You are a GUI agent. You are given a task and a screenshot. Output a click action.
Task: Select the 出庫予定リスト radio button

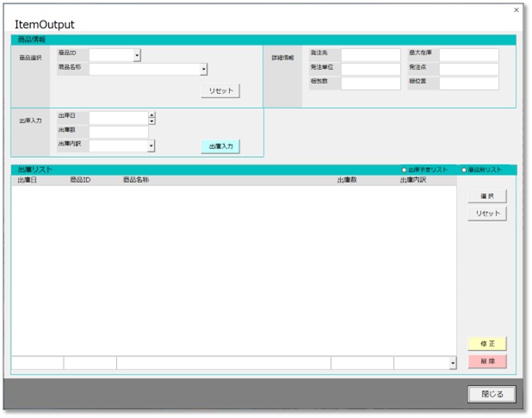(x=404, y=170)
